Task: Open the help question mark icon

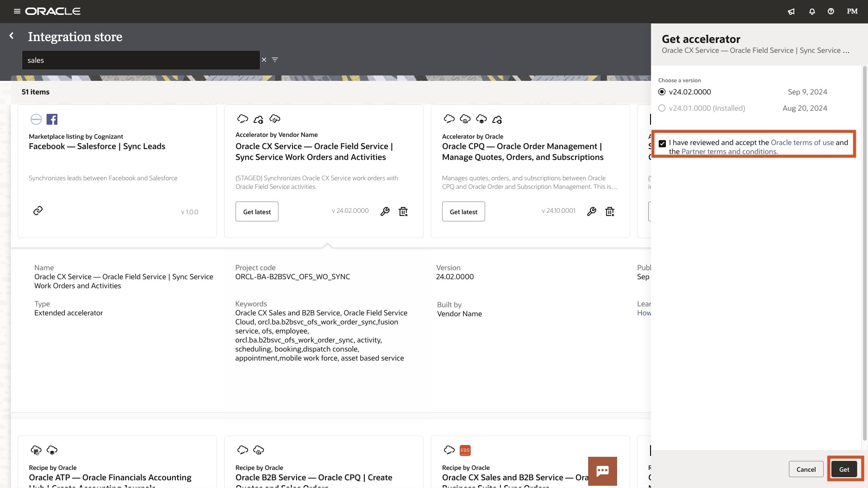Action: tap(831, 12)
